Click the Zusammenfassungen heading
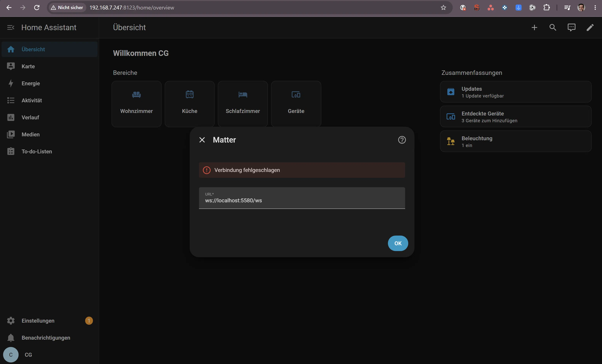 [x=472, y=73]
